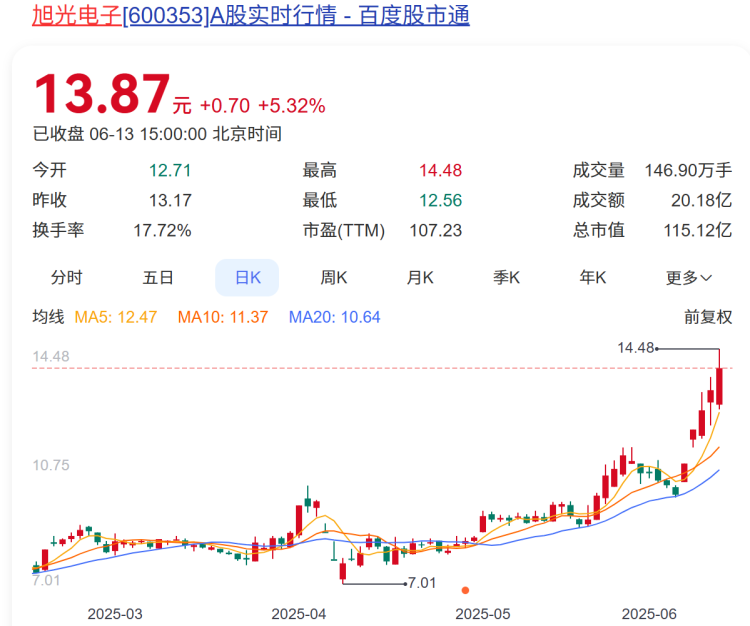Click the 均线 moving average label
This screenshot has height=626, width=750.
coord(48,317)
